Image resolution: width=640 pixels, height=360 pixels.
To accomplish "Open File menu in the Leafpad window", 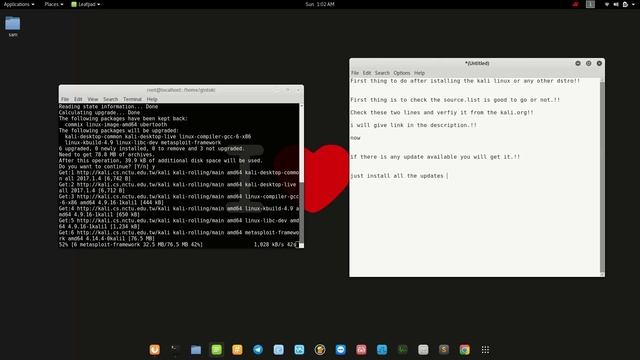I will point(355,73).
